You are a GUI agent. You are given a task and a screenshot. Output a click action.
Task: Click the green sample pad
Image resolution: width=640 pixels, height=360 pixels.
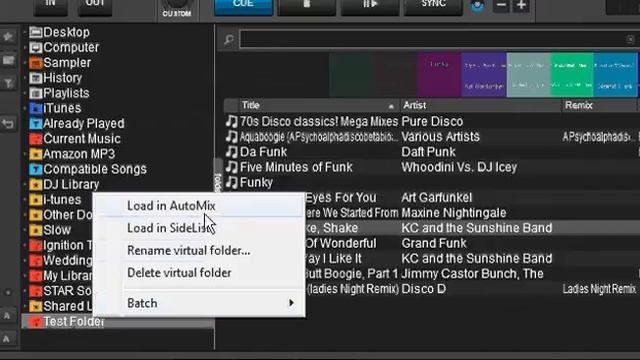pos(571,75)
